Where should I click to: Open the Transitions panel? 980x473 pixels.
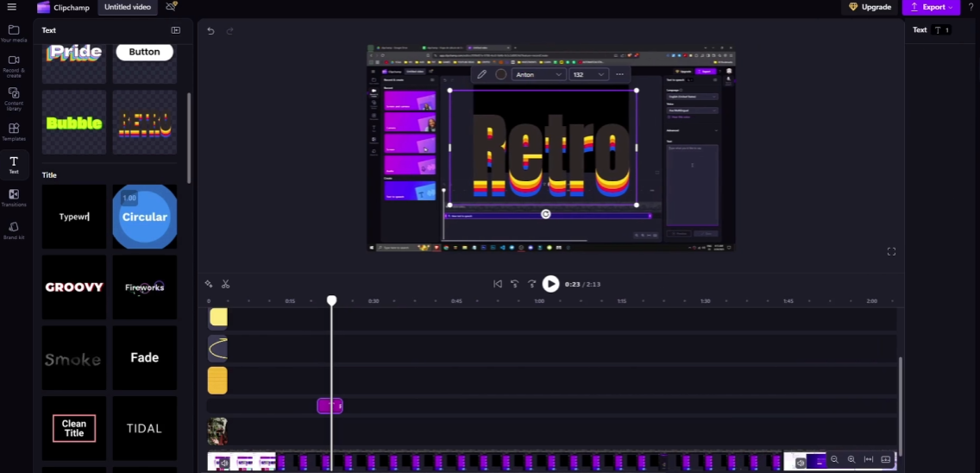point(14,198)
